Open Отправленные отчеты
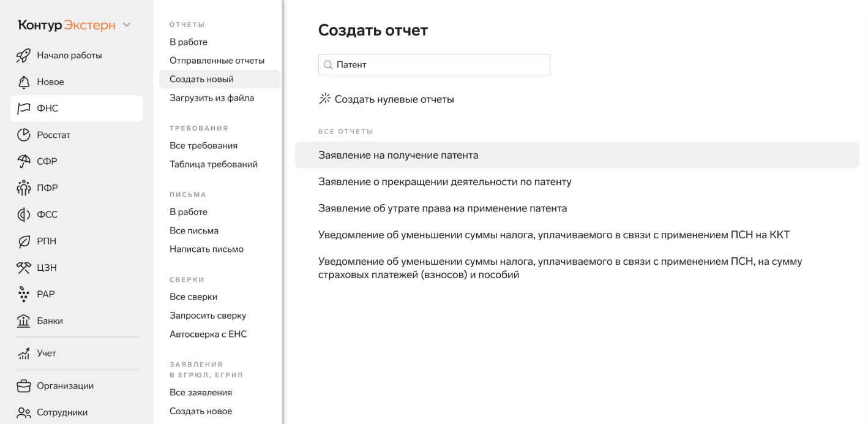The height and width of the screenshot is (424, 868). pos(217,61)
